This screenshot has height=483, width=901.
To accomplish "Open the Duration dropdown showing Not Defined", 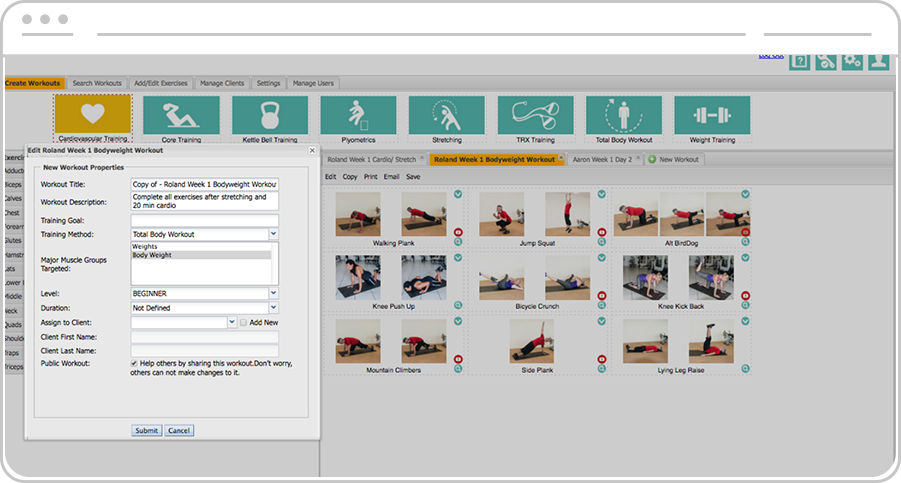I will click(274, 307).
